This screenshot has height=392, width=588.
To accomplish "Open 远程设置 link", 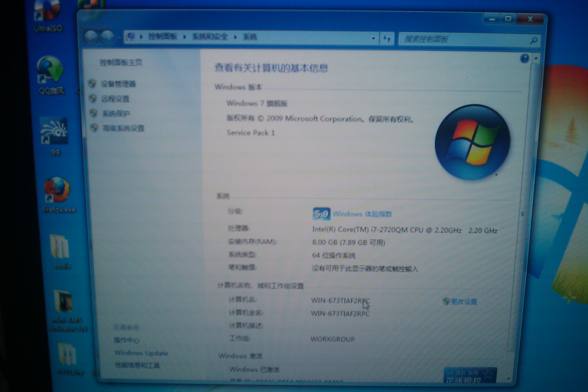I will point(115,99).
